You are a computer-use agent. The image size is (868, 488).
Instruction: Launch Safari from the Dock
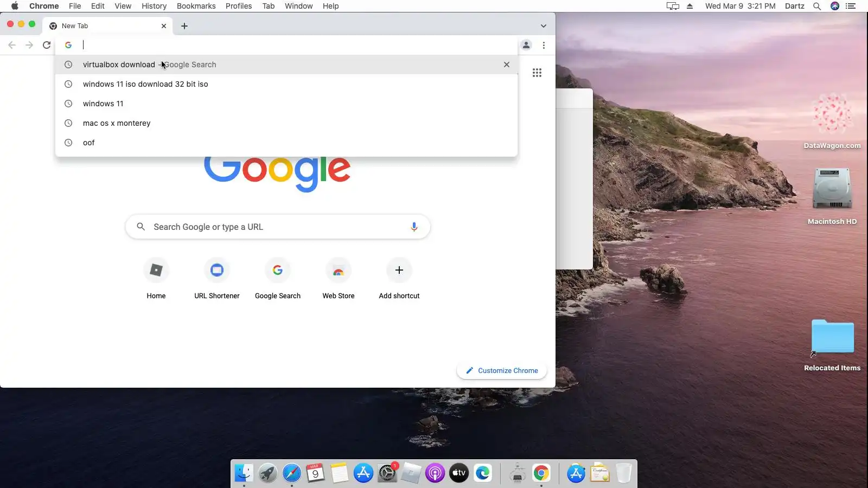292,473
